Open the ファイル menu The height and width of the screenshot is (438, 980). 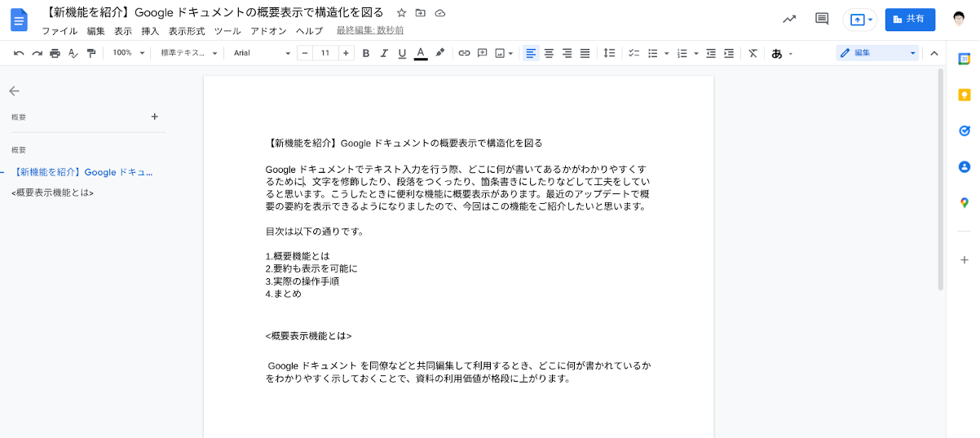click(60, 31)
